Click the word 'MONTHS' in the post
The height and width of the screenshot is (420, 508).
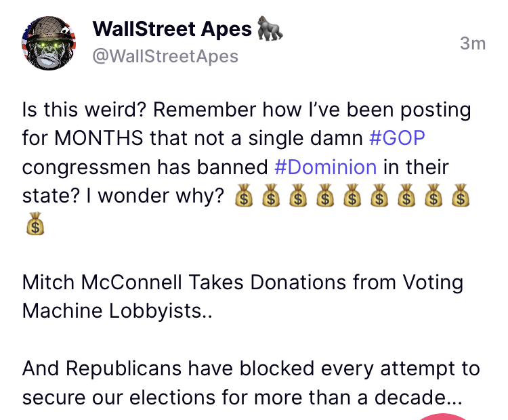tap(99, 138)
